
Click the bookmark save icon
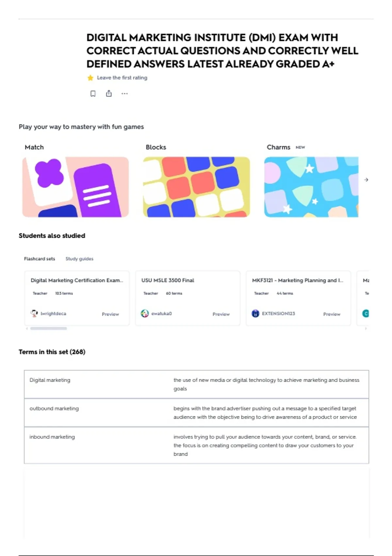point(93,94)
